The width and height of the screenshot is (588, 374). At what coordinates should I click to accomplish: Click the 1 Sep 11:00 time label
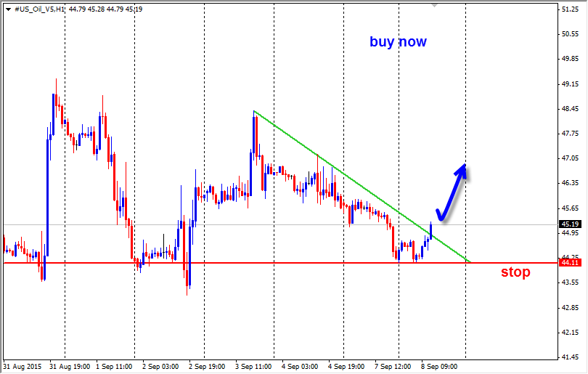point(114,367)
